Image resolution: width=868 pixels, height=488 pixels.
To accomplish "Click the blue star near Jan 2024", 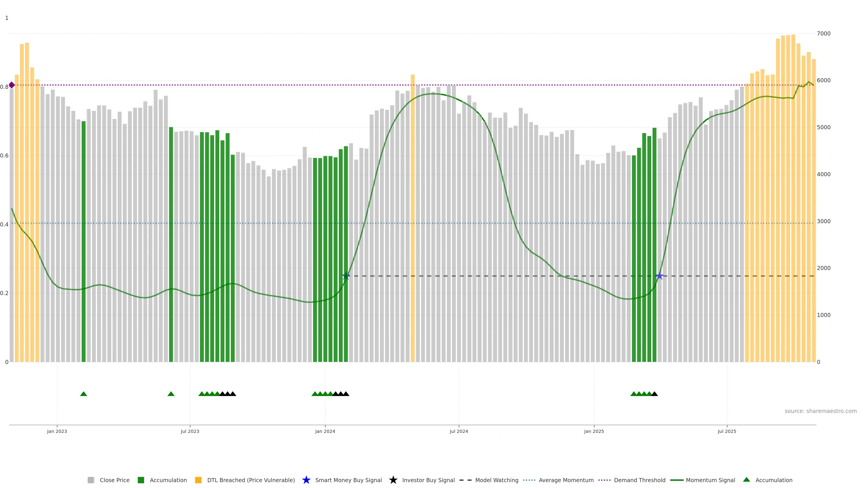I will tap(346, 276).
